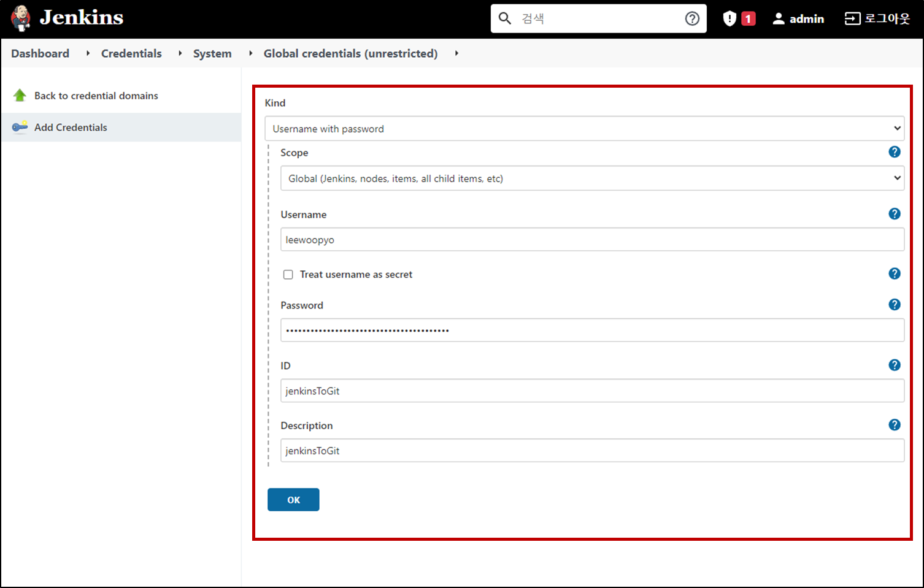Image resolution: width=924 pixels, height=588 pixels.
Task: Click the Password label text
Action: 302,305
